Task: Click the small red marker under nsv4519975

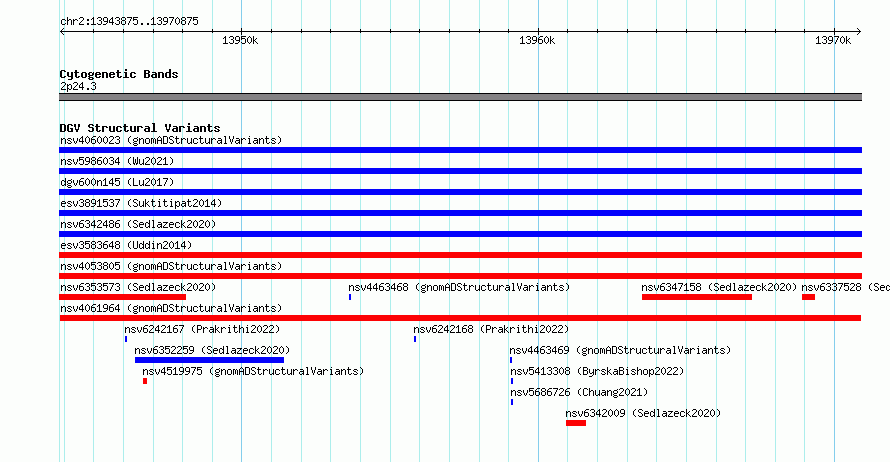Action: [145, 381]
